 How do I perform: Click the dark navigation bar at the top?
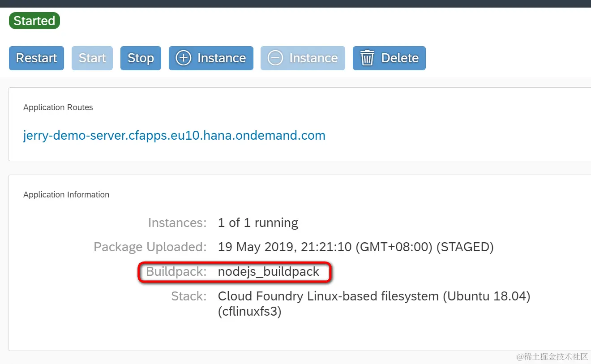[x=295, y=4]
